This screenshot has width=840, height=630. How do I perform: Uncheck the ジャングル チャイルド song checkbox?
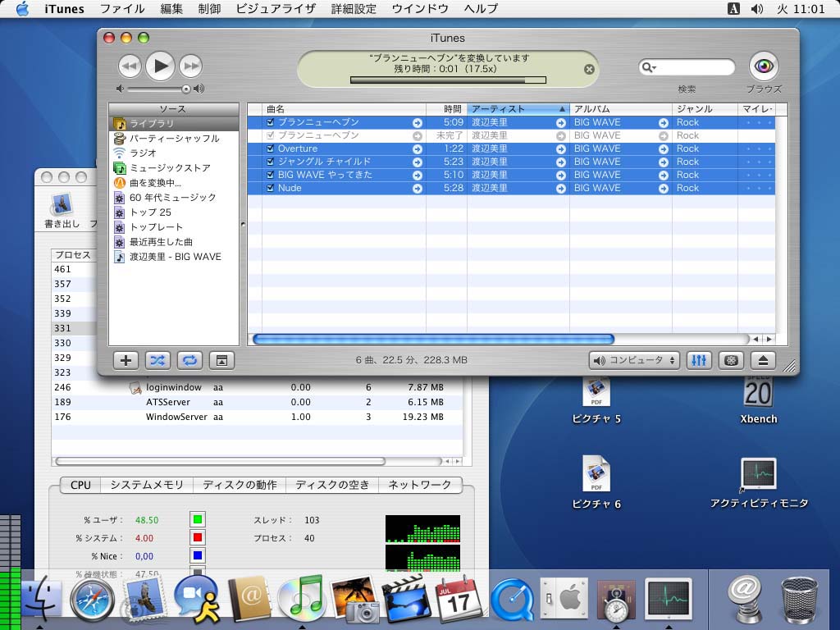[x=270, y=162]
